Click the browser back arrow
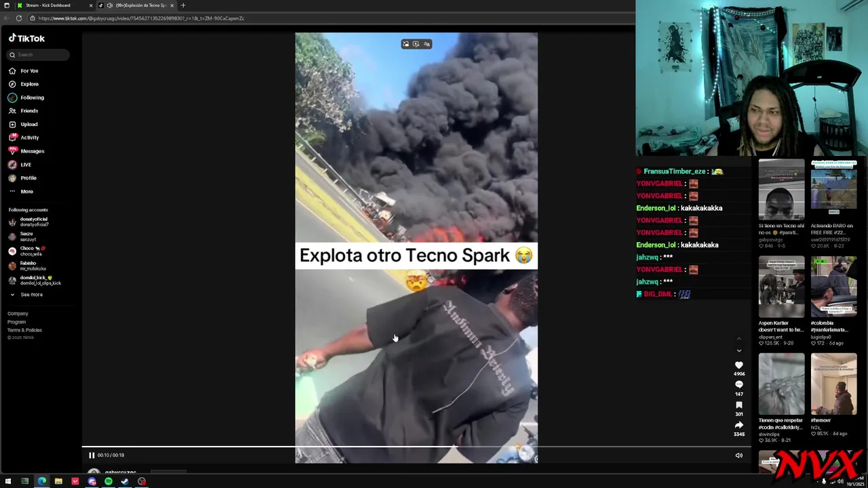This screenshot has height=488, width=868. tap(7, 18)
